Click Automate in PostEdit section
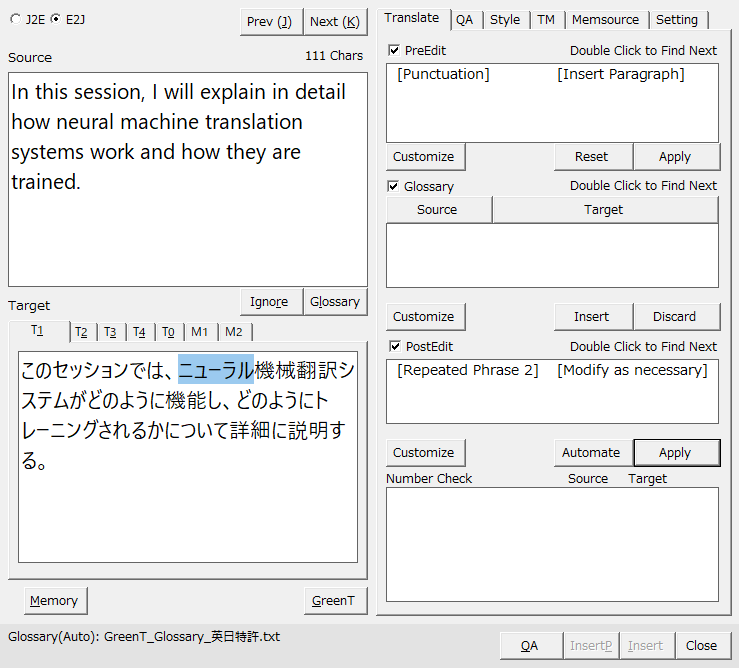The image size is (739, 668). 591,452
